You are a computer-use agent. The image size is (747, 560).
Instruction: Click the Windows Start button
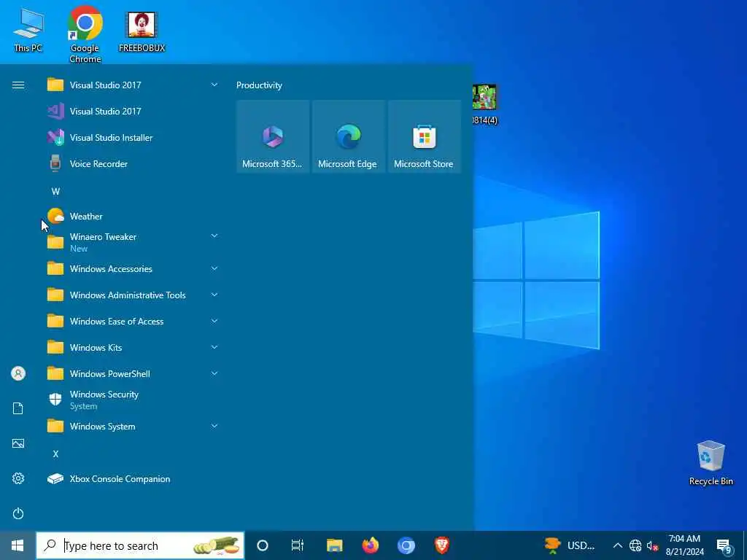(18, 545)
